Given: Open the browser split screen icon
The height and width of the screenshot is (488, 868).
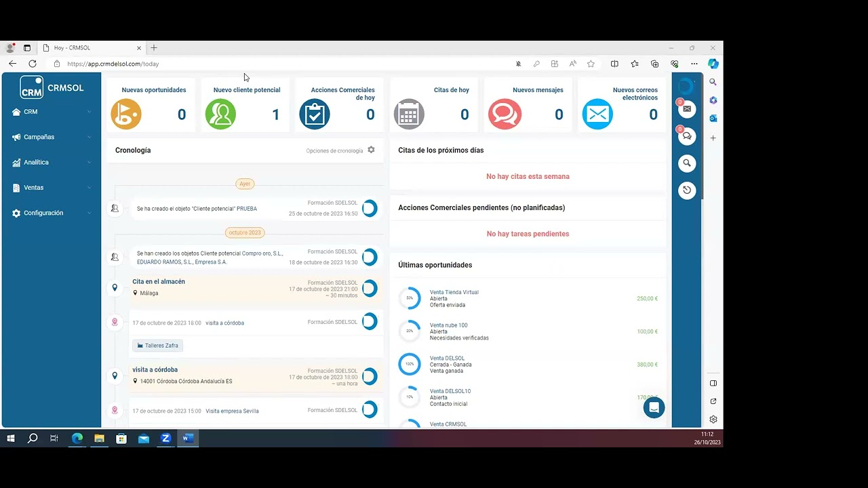Looking at the screenshot, I should pyautogui.click(x=614, y=64).
